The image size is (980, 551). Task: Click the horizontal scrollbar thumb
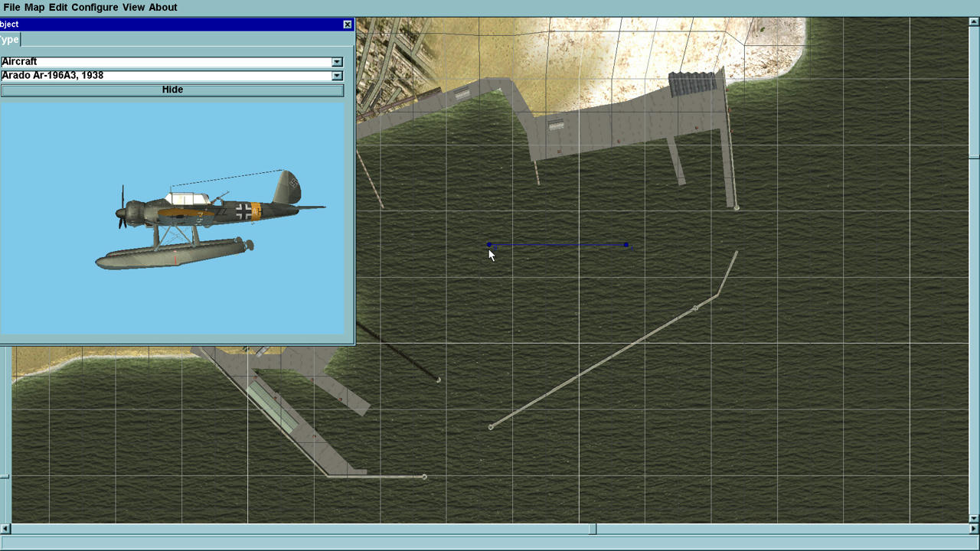[593, 529]
